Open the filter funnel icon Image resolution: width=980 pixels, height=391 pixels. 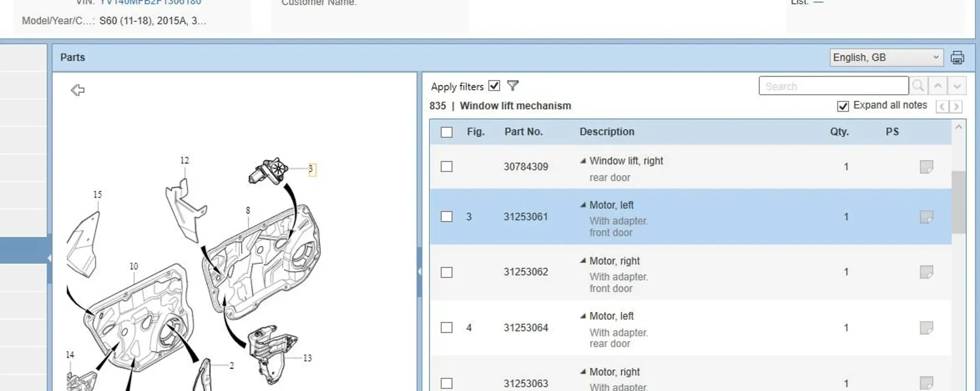513,85
